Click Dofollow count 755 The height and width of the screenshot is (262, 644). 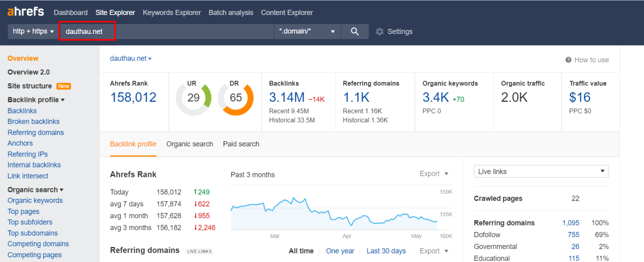point(574,235)
